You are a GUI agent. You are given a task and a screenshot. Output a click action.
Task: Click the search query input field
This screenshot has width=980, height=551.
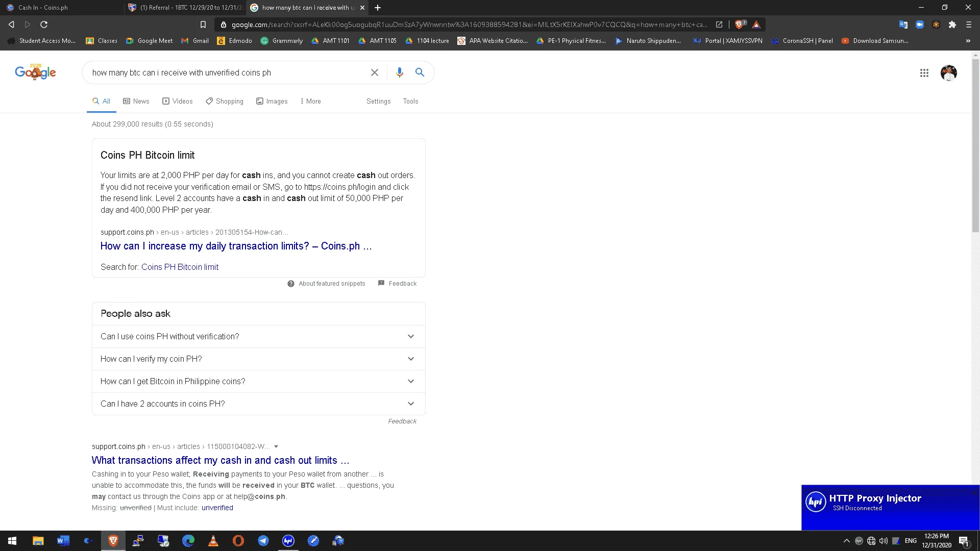pyautogui.click(x=227, y=72)
